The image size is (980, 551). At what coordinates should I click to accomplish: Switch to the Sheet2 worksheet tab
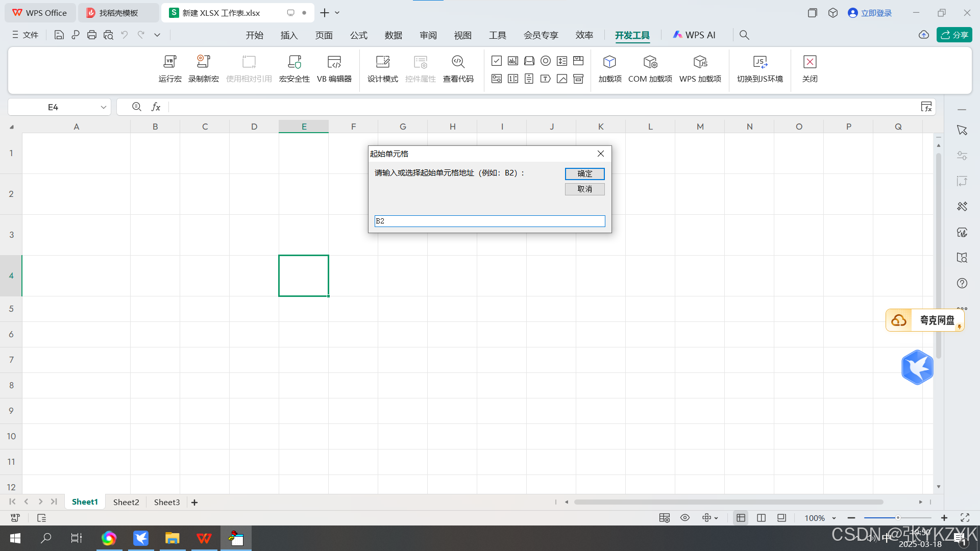point(126,502)
